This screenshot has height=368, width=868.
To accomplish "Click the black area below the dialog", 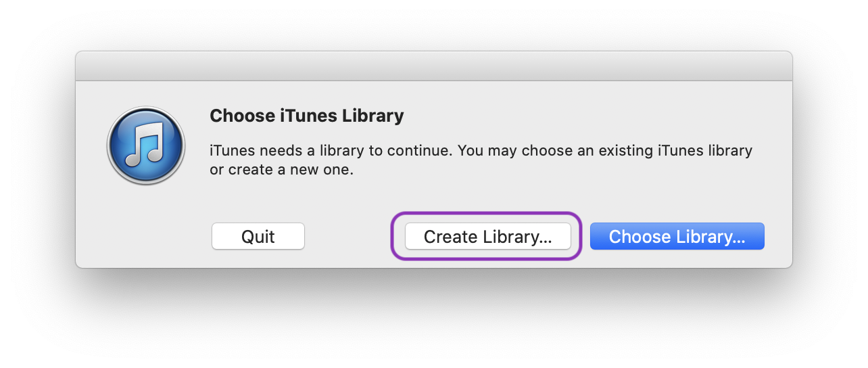I will tap(433, 318).
